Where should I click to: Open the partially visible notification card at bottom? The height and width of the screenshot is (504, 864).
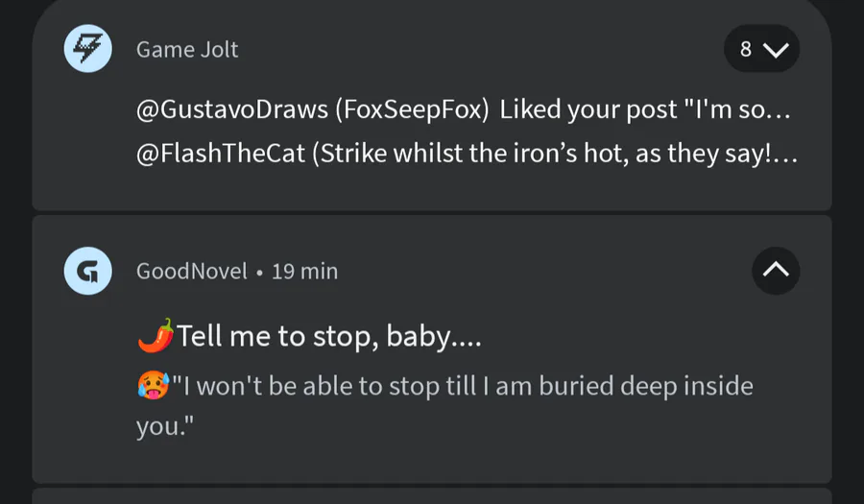[x=432, y=495]
